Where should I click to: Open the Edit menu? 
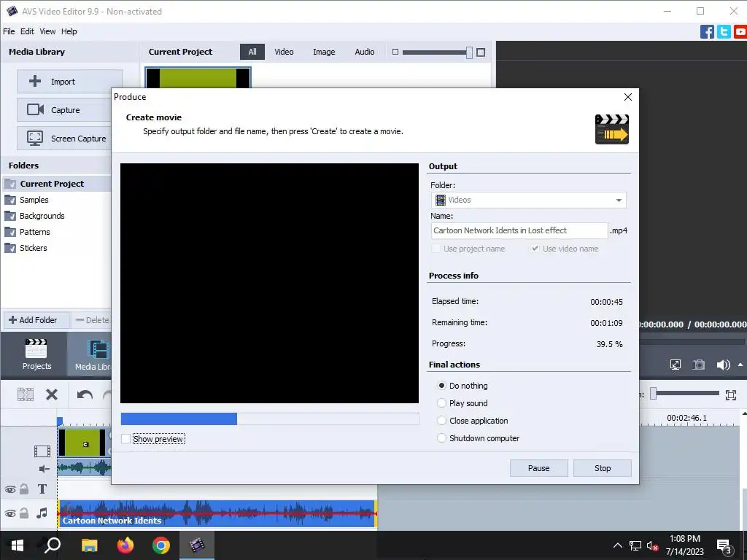click(x=27, y=31)
